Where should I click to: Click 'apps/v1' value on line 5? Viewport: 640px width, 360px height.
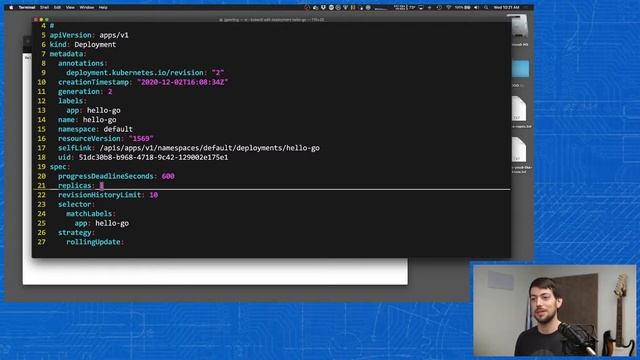click(114, 35)
